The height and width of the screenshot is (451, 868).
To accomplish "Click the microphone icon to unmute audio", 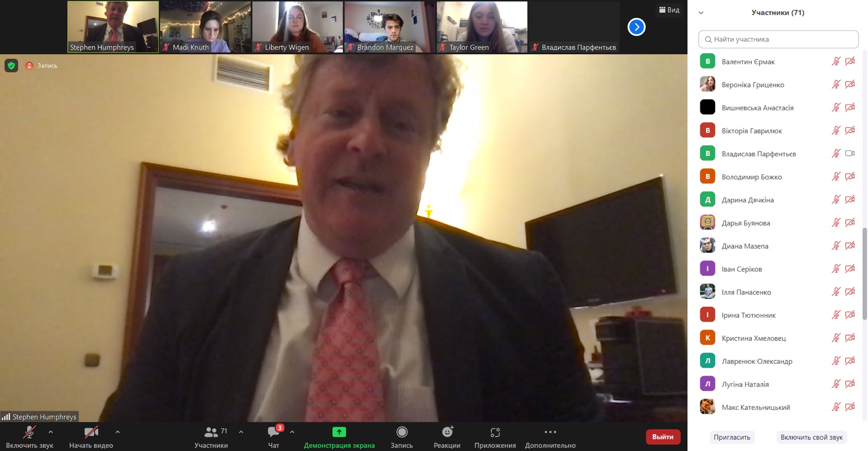I will click(29, 432).
